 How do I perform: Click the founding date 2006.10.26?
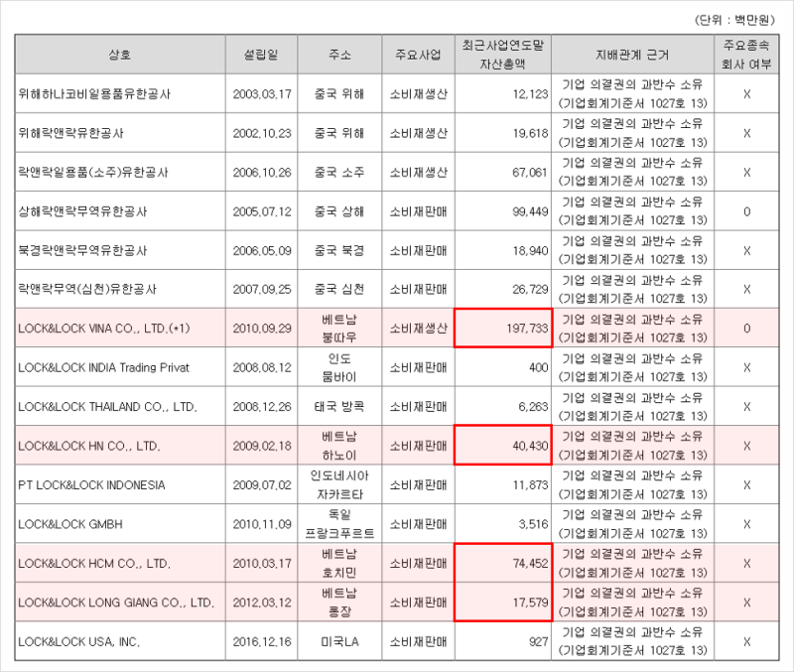(262, 172)
